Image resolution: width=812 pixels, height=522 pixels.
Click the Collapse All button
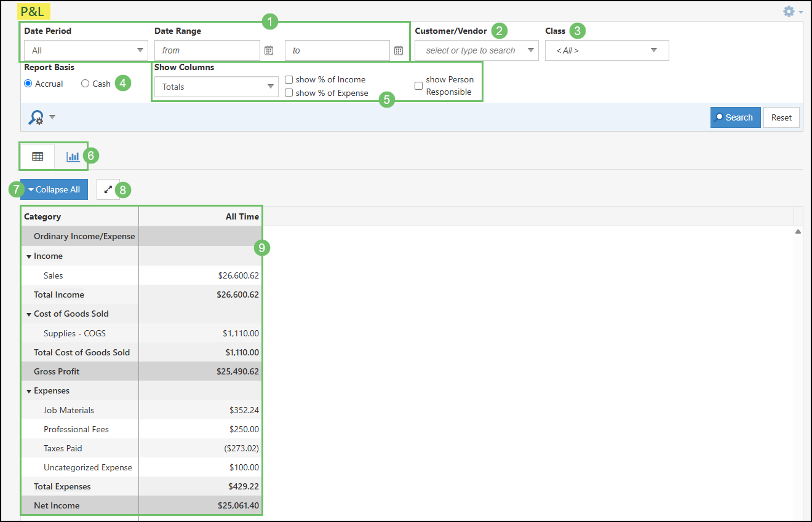pyautogui.click(x=54, y=189)
